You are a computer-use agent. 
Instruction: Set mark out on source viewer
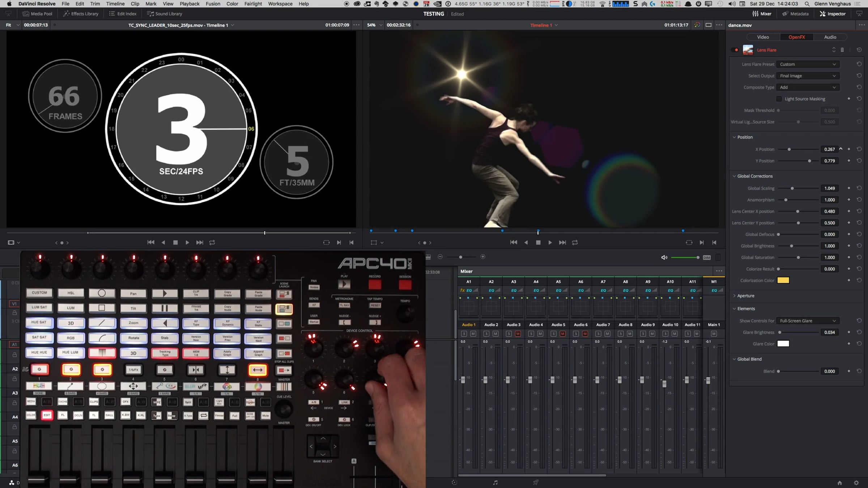352,243
